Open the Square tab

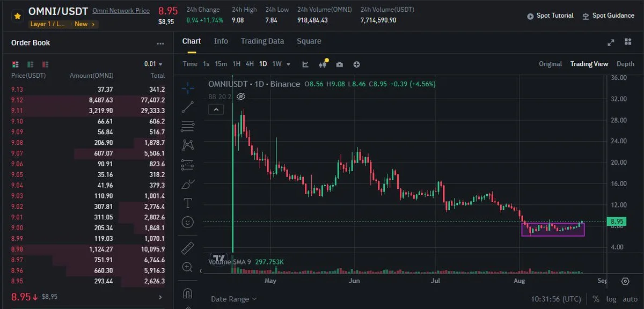point(309,41)
